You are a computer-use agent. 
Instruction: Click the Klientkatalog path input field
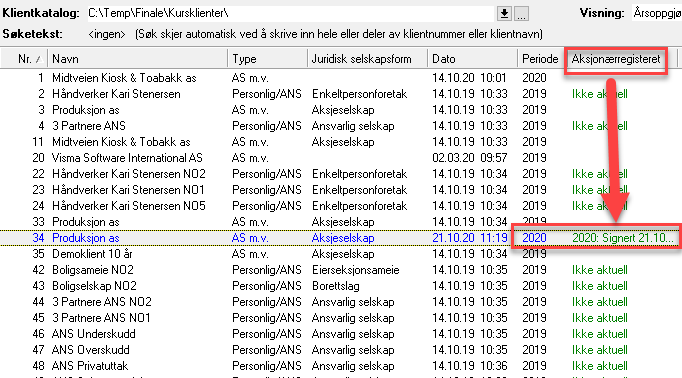pos(290,13)
